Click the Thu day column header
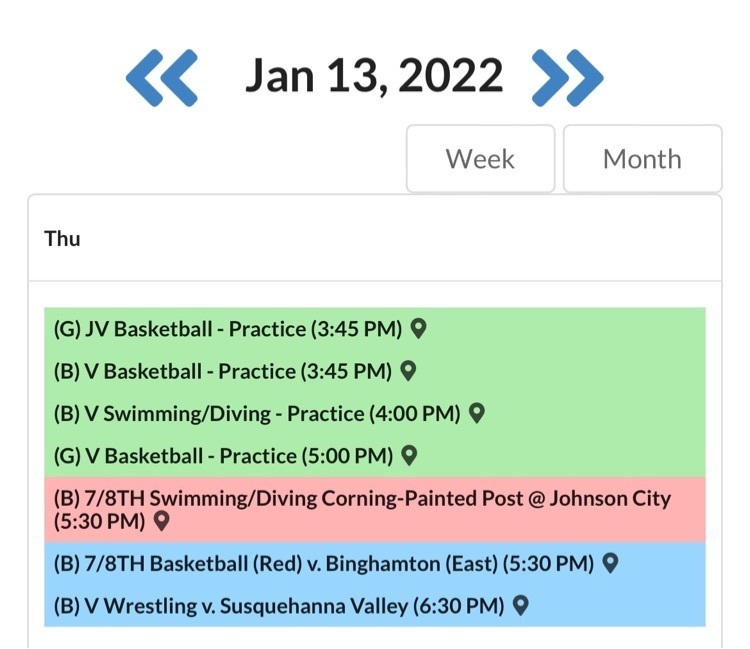The image size is (750, 649). [62, 239]
